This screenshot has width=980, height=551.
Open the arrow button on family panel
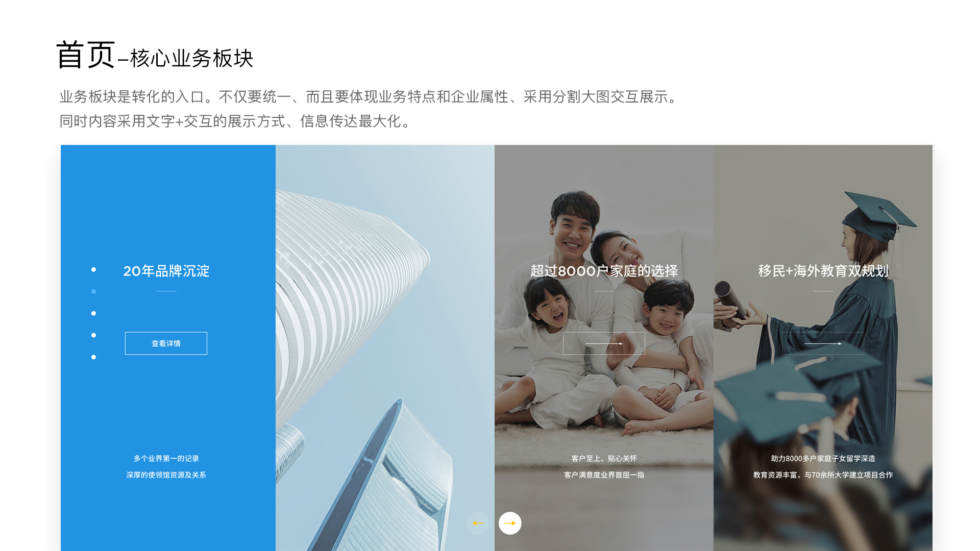coord(604,343)
